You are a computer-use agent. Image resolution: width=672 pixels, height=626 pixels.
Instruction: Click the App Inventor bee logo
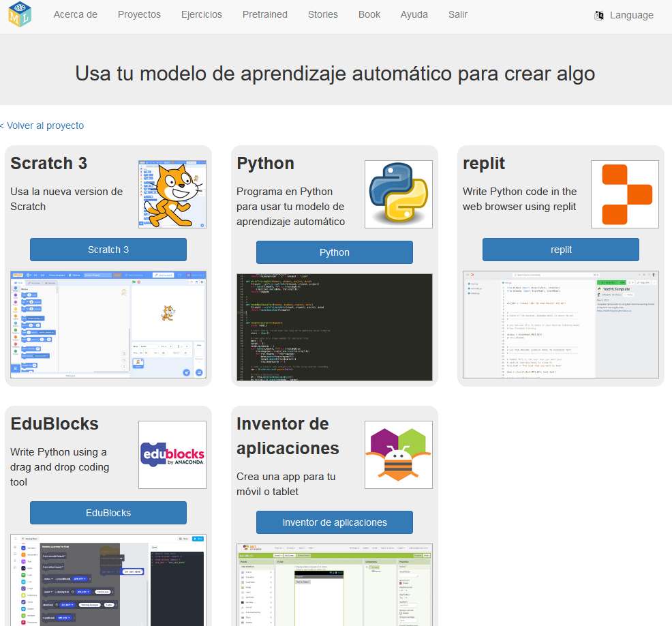click(399, 454)
